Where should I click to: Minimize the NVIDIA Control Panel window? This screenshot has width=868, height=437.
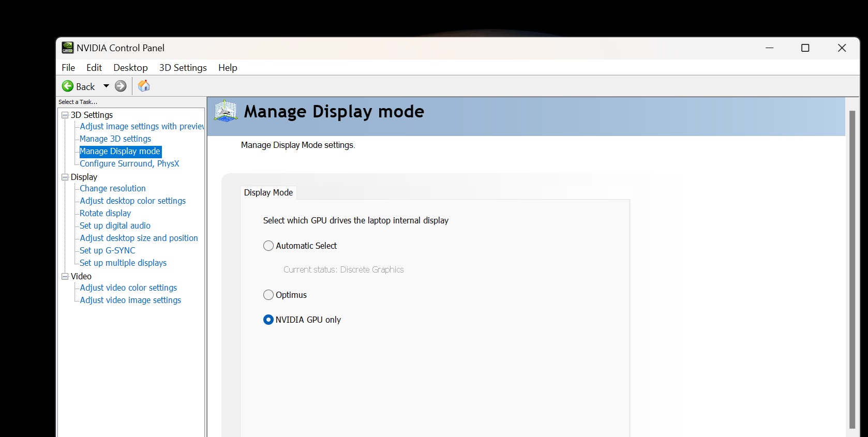770,48
